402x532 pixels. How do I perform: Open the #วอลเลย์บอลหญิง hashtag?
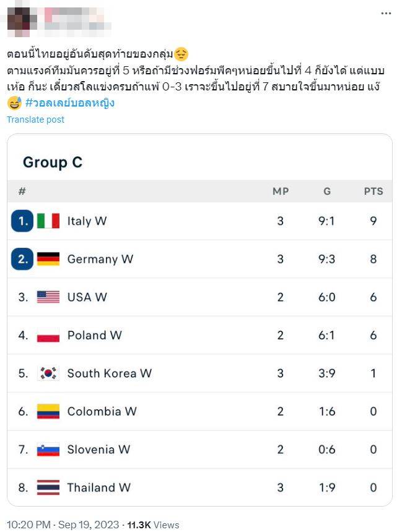[70, 103]
